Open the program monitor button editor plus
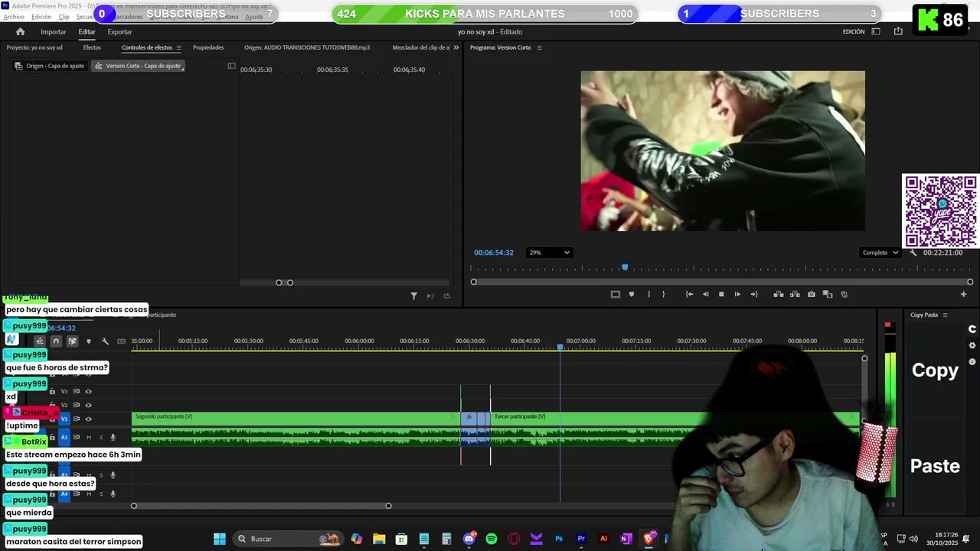The width and height of the screenshot is (980, 551). pos(963,294)
